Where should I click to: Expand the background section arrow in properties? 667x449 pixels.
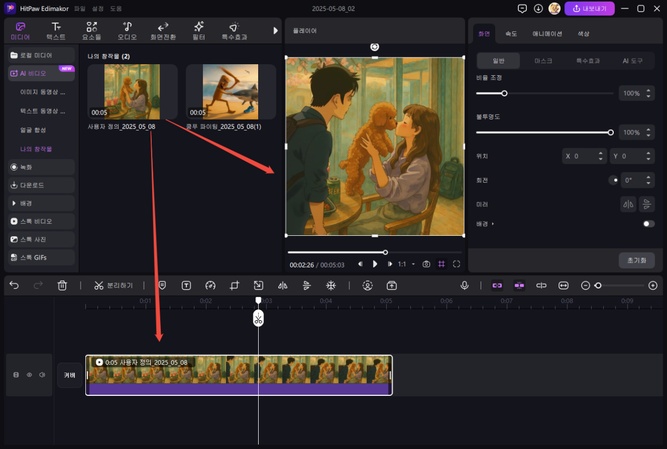click(x=493, y=224)
